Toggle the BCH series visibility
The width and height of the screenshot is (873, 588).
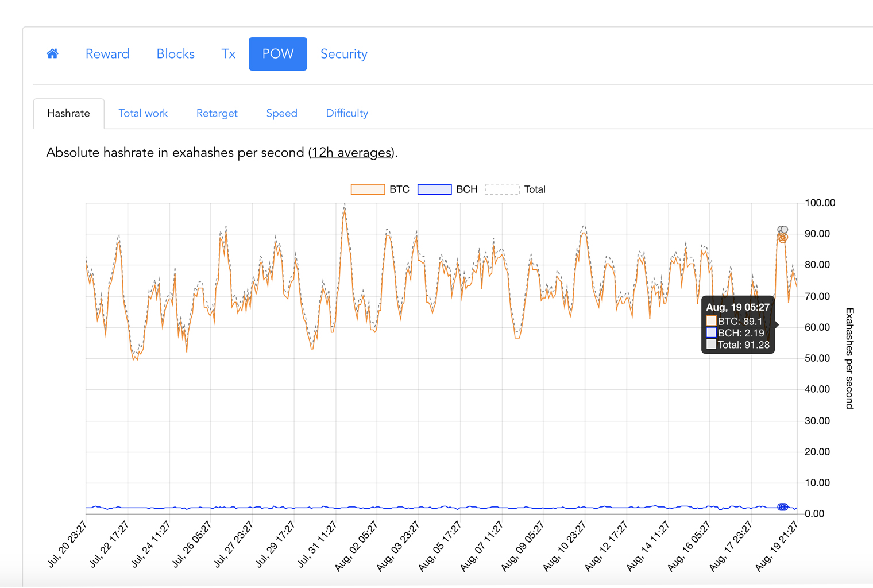point(435,189)
